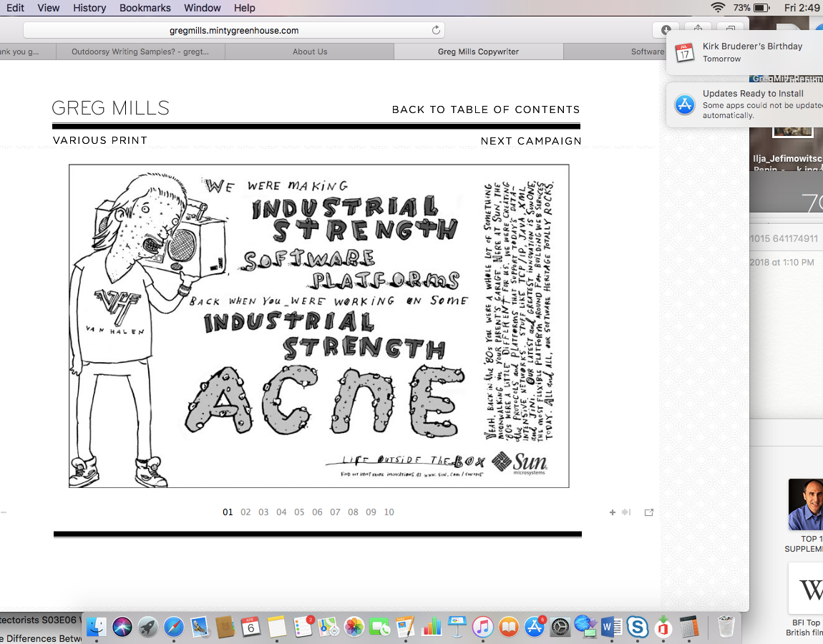The height and width of the screenshot is (644, 823).
Task: Switch to the About Us tab
Action: pos(310,52)
